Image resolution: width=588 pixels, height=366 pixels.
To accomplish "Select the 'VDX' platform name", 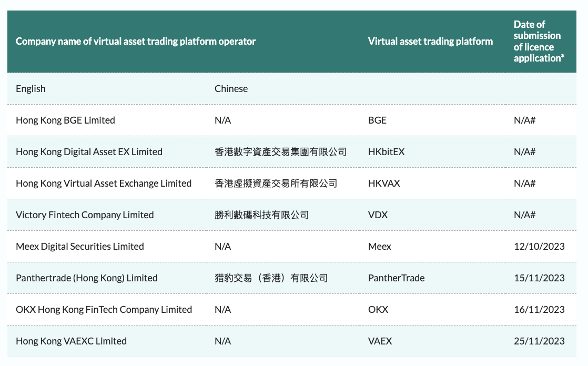I will pyautogui.click(x=378, y=215).
